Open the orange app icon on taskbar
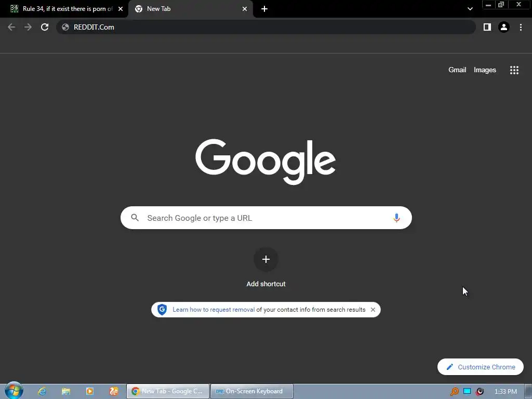The image size is (532, 399). 114,391
